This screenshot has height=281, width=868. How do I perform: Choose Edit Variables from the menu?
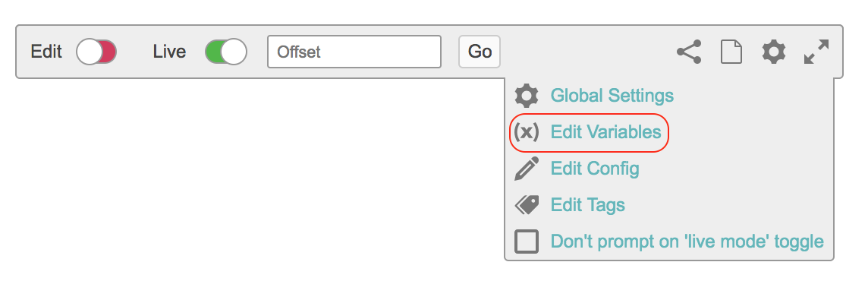click(605, 132)
